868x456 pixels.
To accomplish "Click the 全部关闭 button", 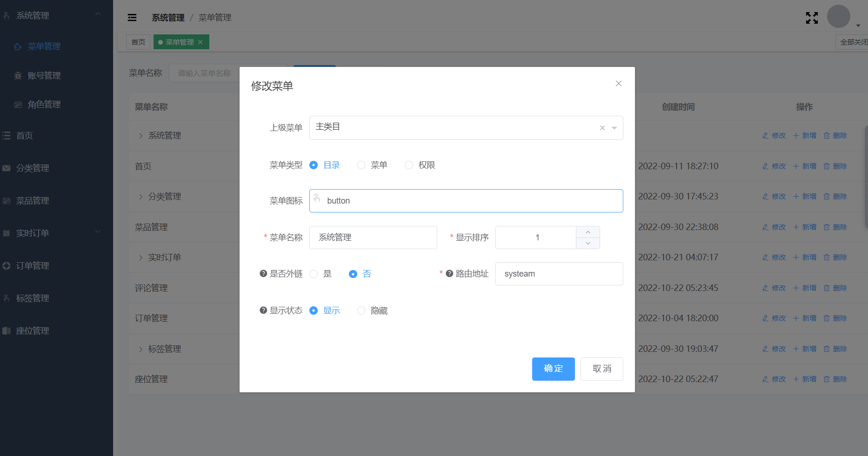I will [852, 42].
